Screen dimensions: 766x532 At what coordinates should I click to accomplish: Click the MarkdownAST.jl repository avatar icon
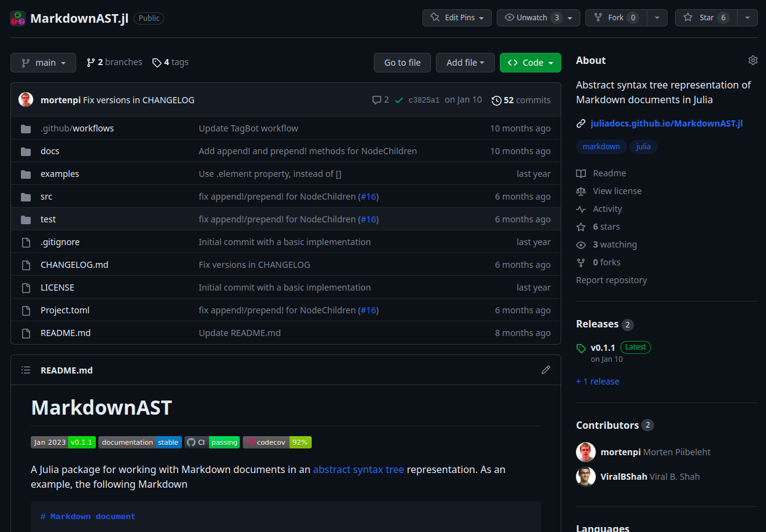click(17, 18)
